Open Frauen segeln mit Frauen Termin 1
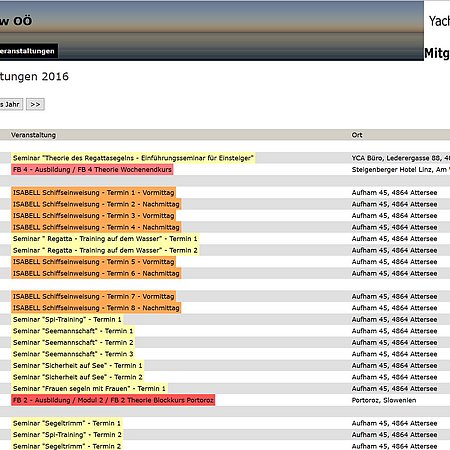The image size is (450, 450). click(x=89, y=389)
